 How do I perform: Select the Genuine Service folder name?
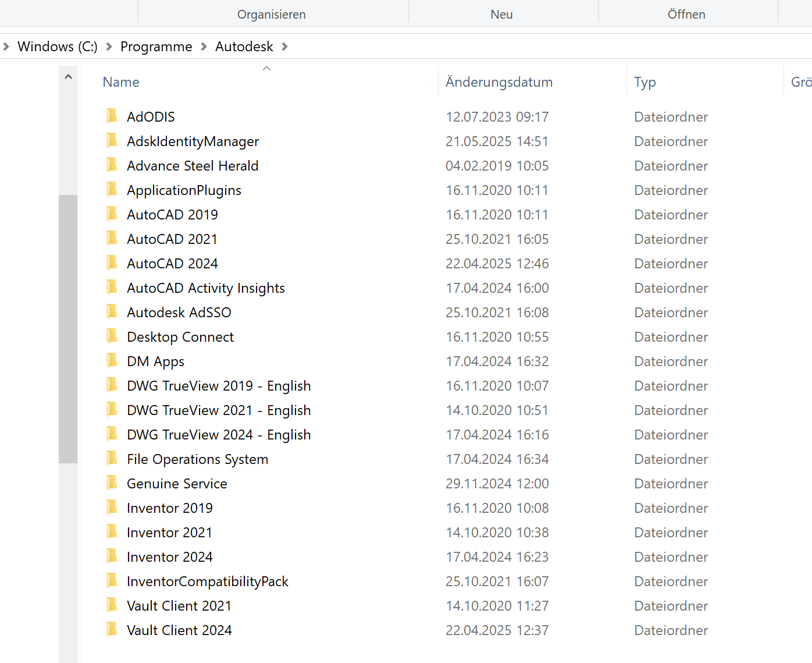pos(177,484)
